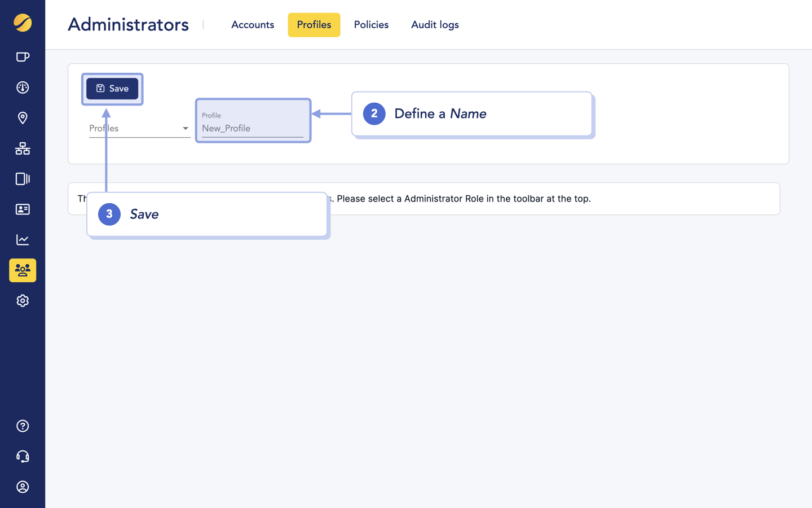Select the location pin icon

point(23,118)
